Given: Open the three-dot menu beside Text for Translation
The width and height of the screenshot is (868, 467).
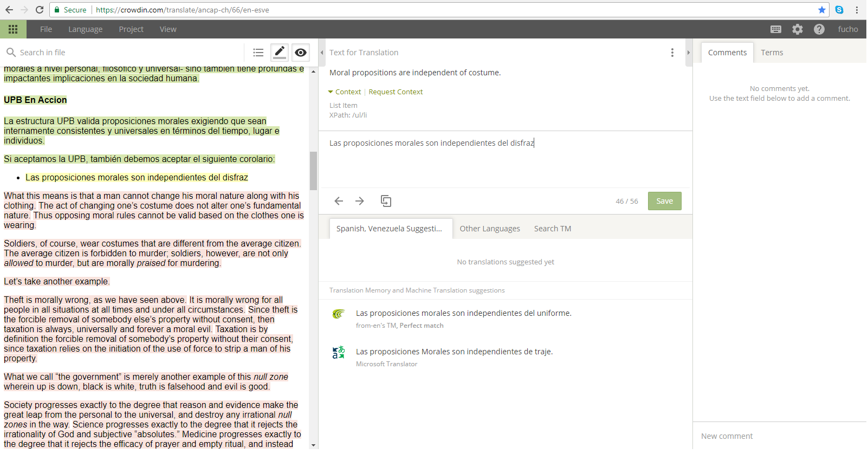Looking at the screenshot, I should coord(672,53).
